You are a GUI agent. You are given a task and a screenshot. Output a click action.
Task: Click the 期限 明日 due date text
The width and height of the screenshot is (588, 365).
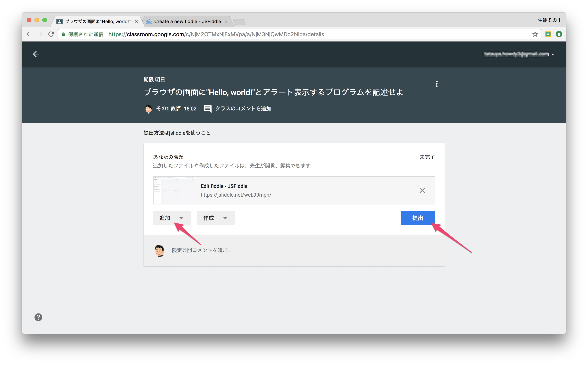click(x=154, y=80)
